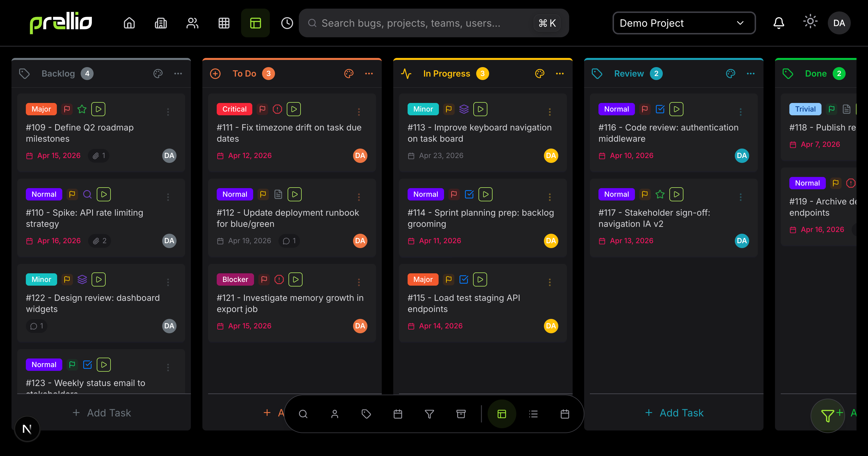Toggle the checkbox icon on task #115

464,280
